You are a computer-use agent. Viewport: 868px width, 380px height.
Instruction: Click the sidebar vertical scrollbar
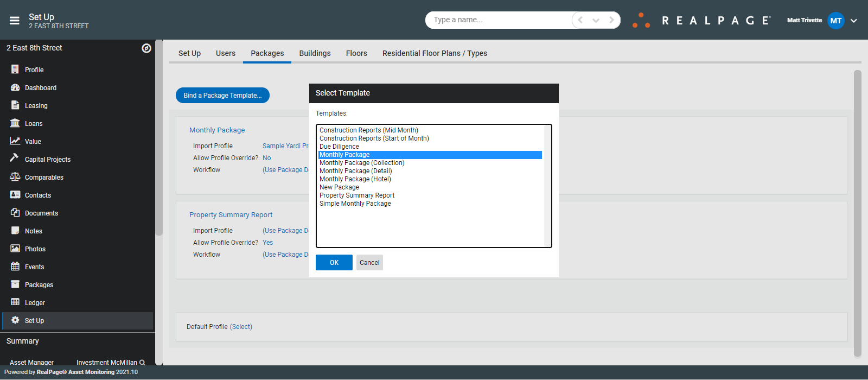click(x=159, y=137)
